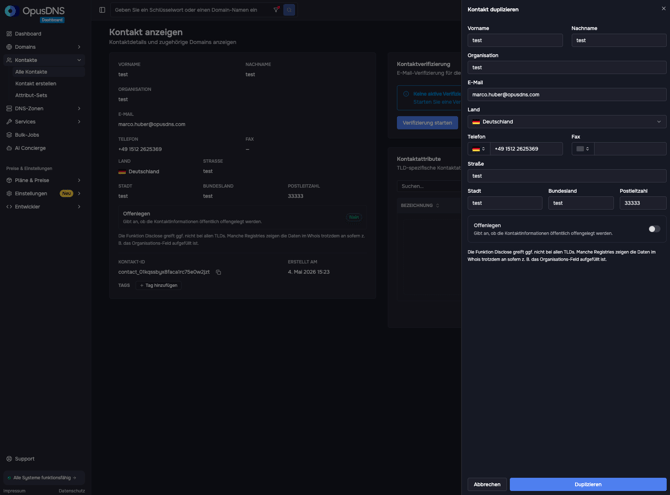Image resolution: width=670 pixels, height=495 pixels.
Task: Click the DNS-Zonen server icon
Action: click(9, 109)
